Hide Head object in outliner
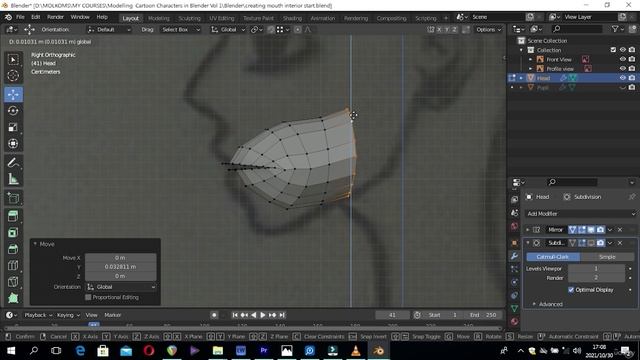Screen dimensions: 640x360 click(623, 78)
